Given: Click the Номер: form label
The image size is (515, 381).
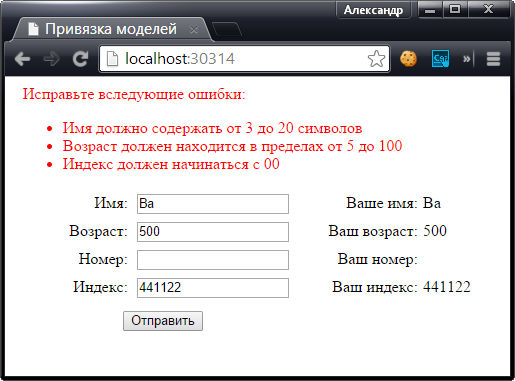Looking at the screenshot, I should (103, 259).
